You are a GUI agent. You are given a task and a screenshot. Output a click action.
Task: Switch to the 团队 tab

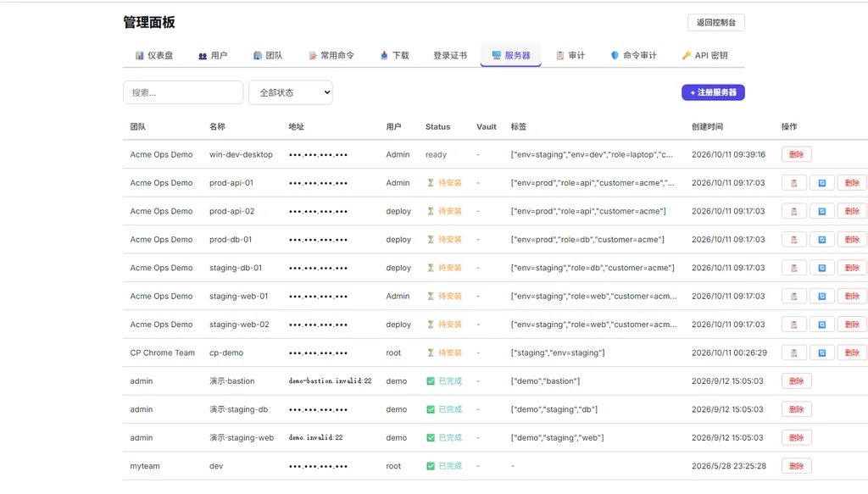(268, 55)
